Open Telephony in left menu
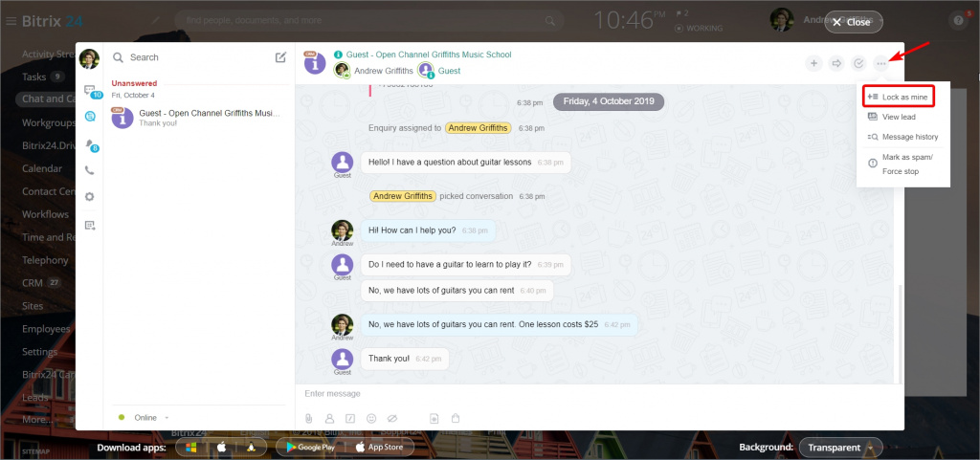Viewport: 980px width, 460px height. pyautogui.click(x=45, y=260)
